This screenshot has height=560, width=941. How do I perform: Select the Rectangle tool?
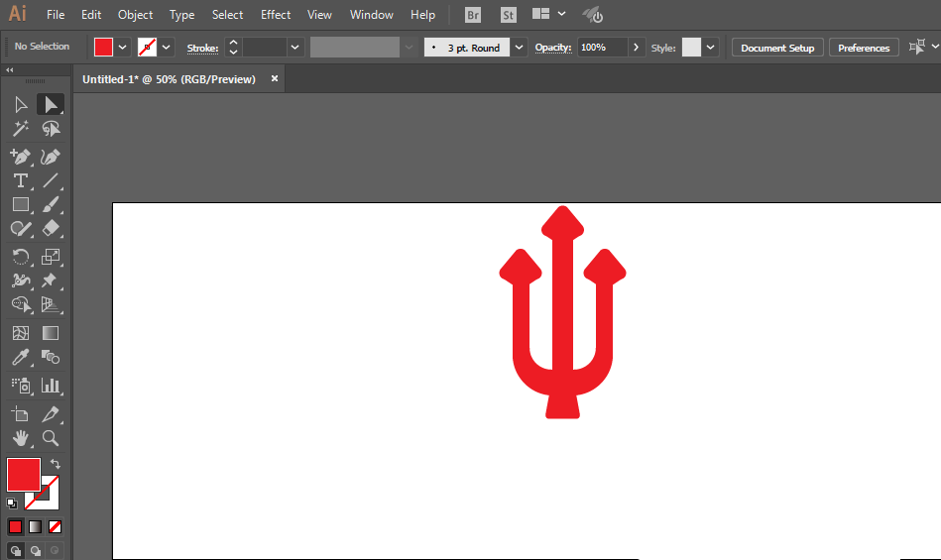click(21, 204)
